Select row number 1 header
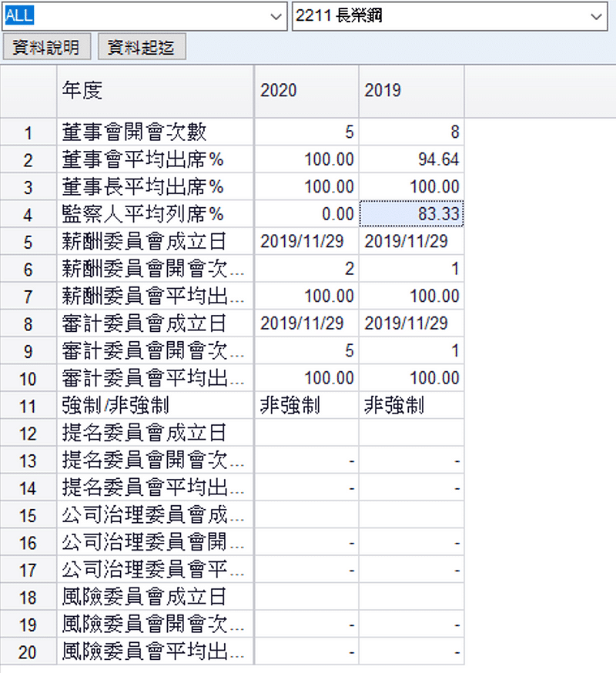616x673 pixels. tap(28, 132)
